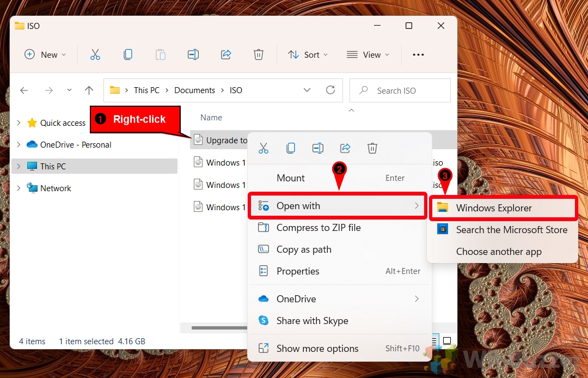Click the address bar folder icon
Screen dimensions: 588x378
point(115,90)
